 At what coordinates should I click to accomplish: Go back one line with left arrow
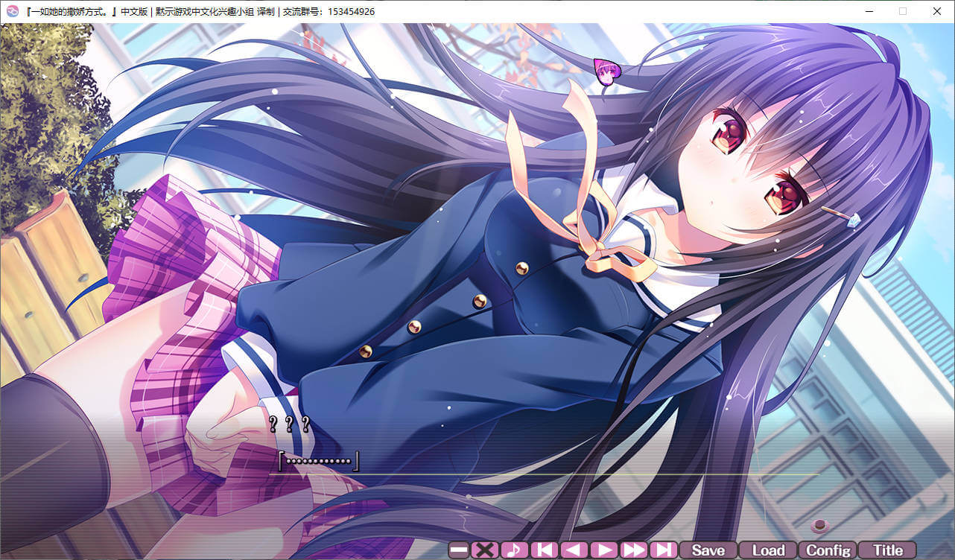pyautogui.click(x=574, y=550)
